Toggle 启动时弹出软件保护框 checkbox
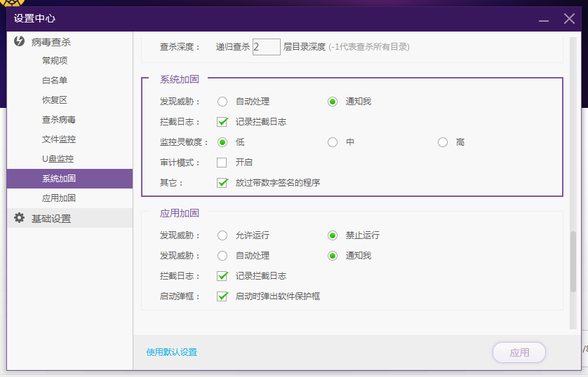 (x=222, y=296)
